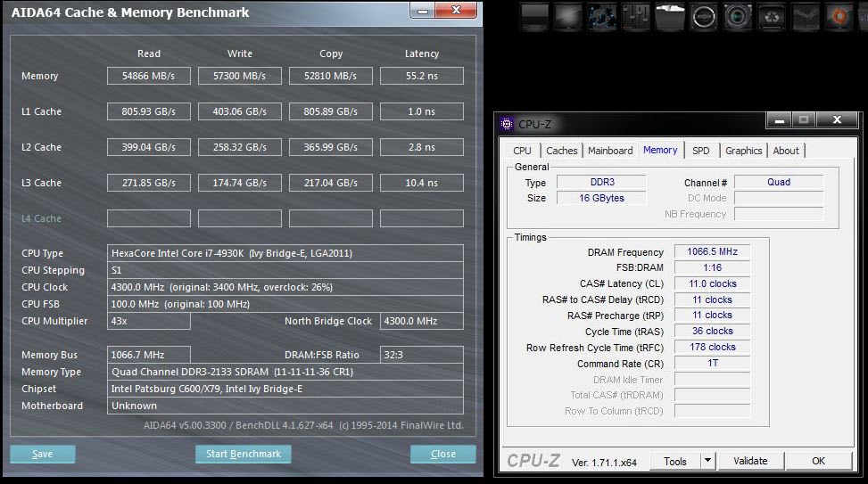Click the CPU Clock 4300.0 MHz field
This screenshot has width=868, height=484.
(285, 287)
